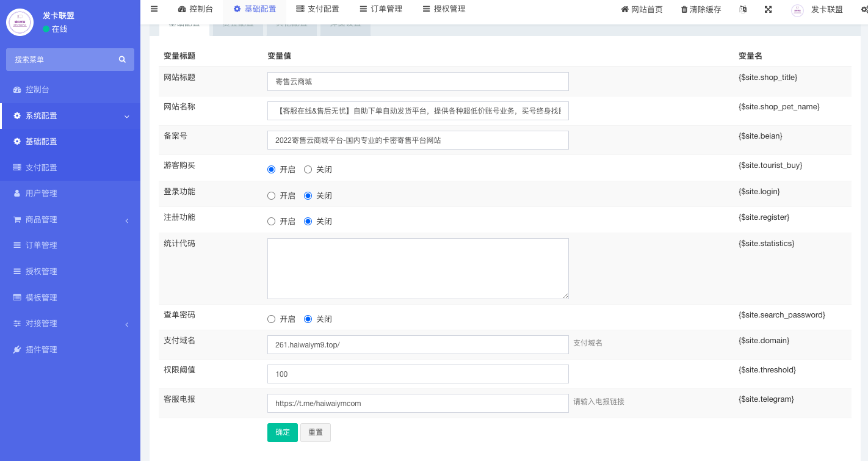Enable 查单密码 by selecting 开启

click(x=272, y=319)
